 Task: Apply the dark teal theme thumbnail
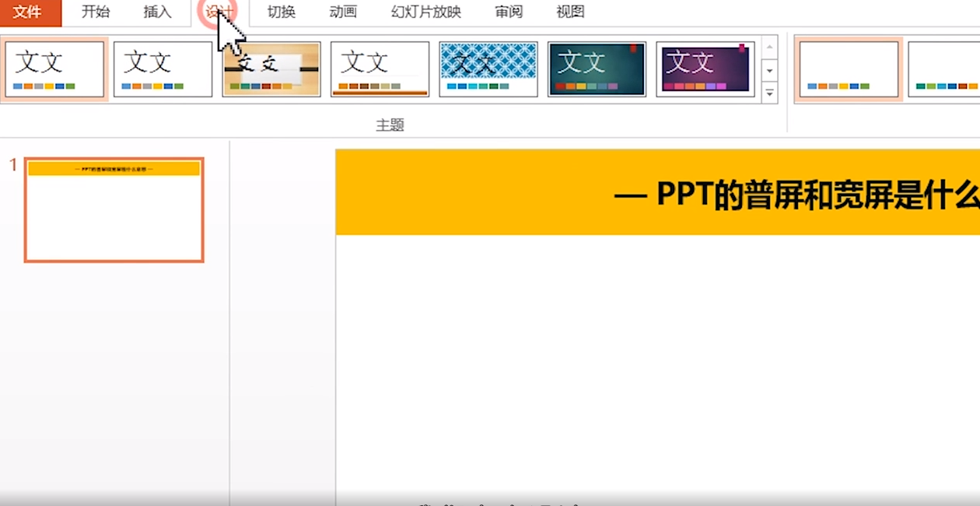click(x=597, y=69)
